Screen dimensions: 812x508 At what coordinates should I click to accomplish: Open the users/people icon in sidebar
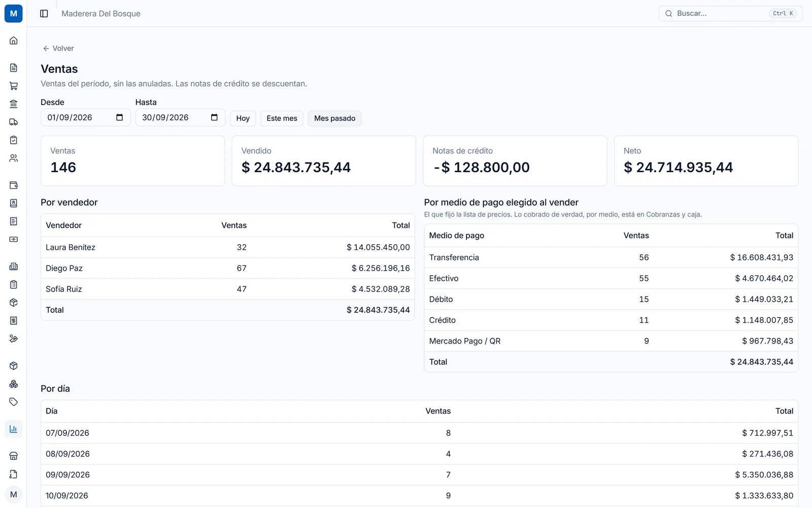[14, 158]
